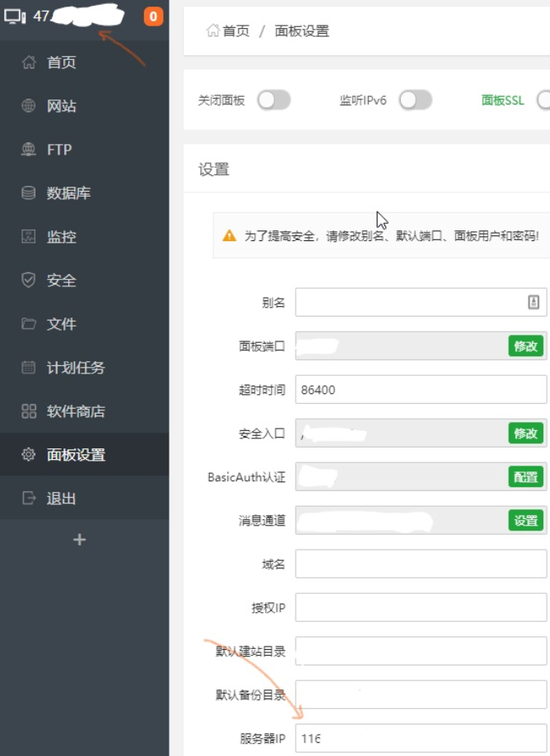
Task: Click the yellow warning triangle icon
Action: click(229, 236)
